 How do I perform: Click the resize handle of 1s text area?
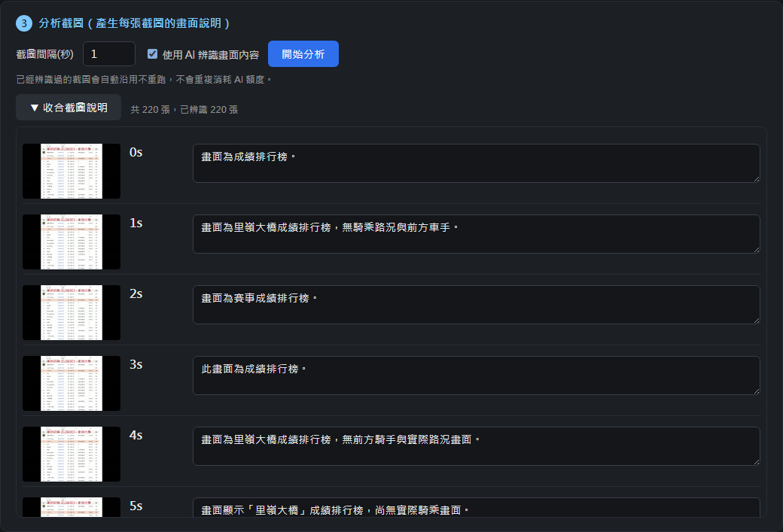pos(757,250)
